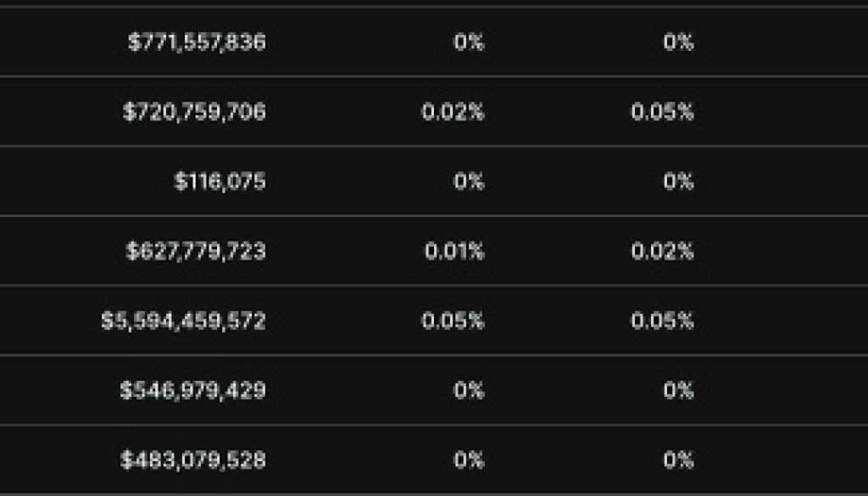Click first 0% in the $546,979,429 row

coord(469,390)
